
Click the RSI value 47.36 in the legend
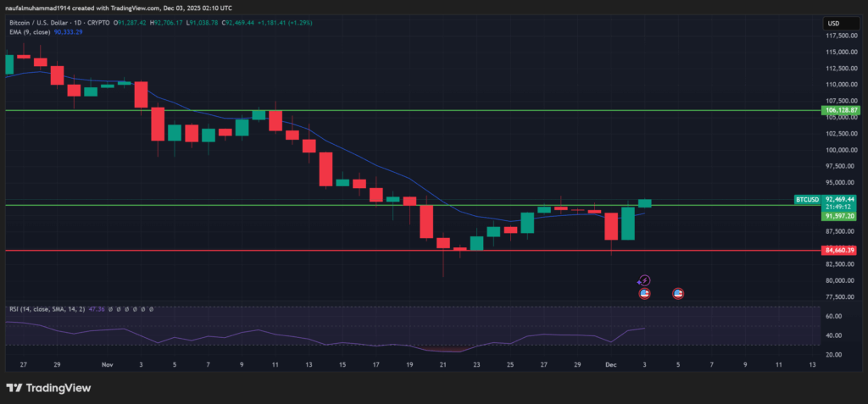tap(95, 310)
